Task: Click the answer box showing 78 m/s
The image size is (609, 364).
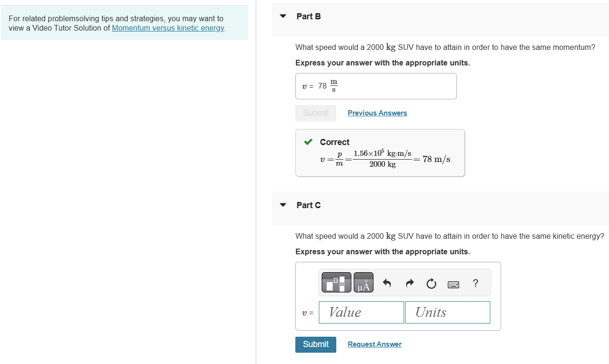Action: point(375,86)
